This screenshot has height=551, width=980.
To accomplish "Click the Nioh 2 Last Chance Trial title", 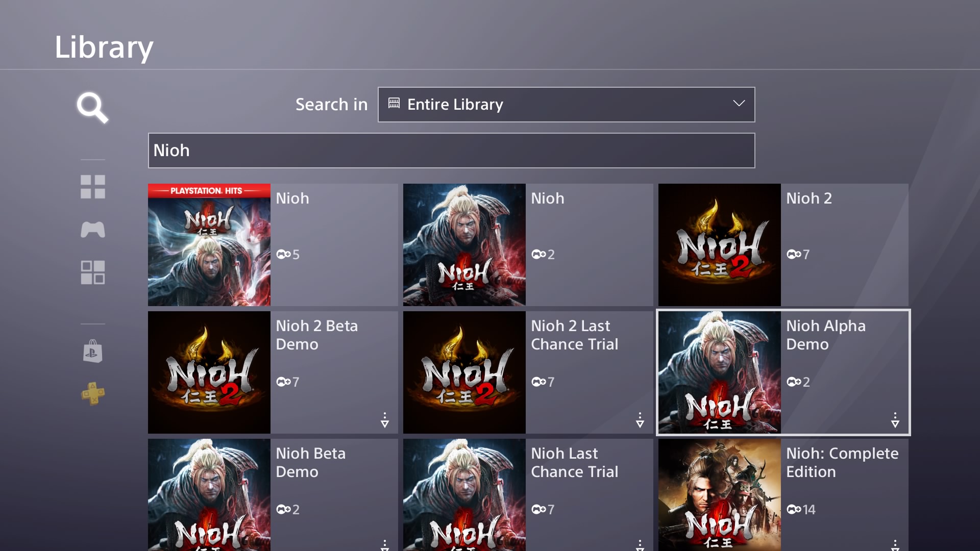I will (574, 335).
